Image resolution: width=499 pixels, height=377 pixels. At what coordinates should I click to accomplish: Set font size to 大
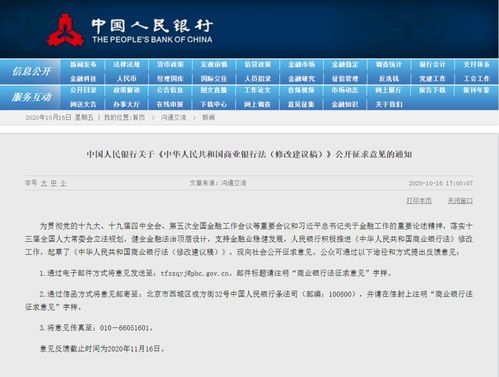[x=44, y=183]
